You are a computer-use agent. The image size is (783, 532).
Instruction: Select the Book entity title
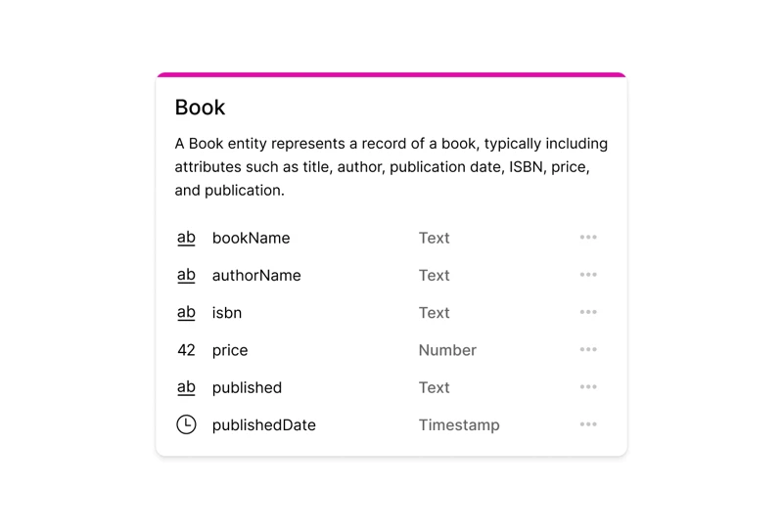click(x=200, y=108)
